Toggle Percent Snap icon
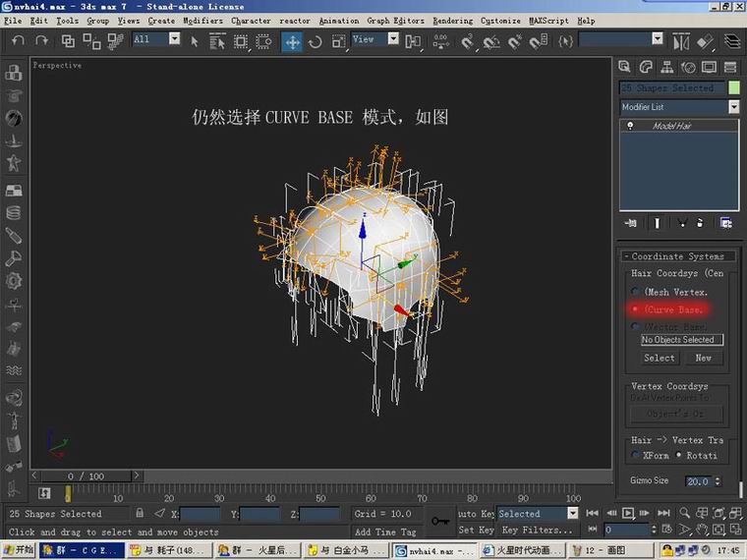 tap(514, 42)
